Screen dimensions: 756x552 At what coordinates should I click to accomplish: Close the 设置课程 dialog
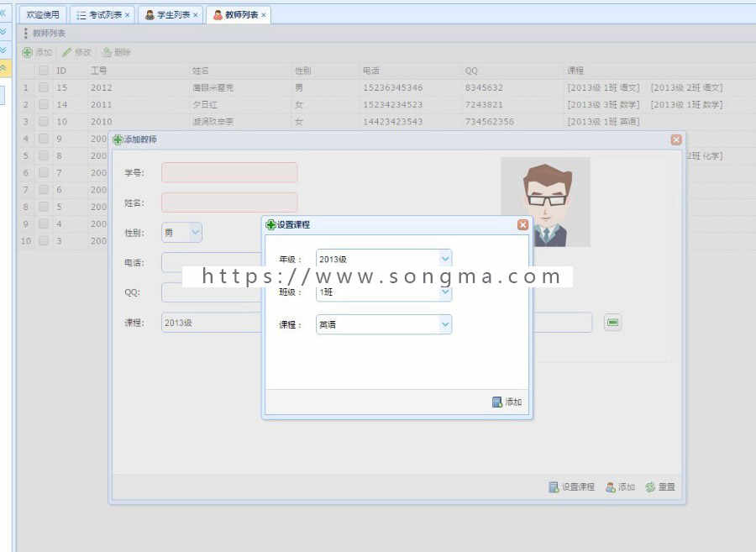click(x=522, y=224)
